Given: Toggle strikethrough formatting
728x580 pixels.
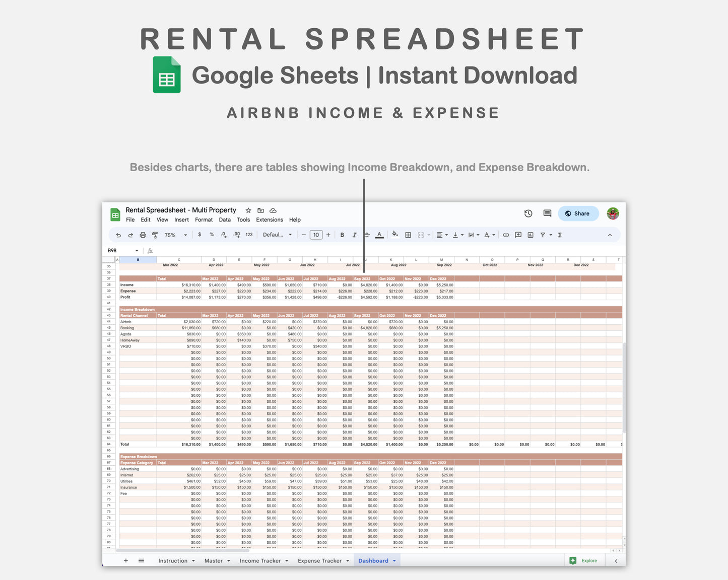Looking at the screenshot, I should [367, 235].
